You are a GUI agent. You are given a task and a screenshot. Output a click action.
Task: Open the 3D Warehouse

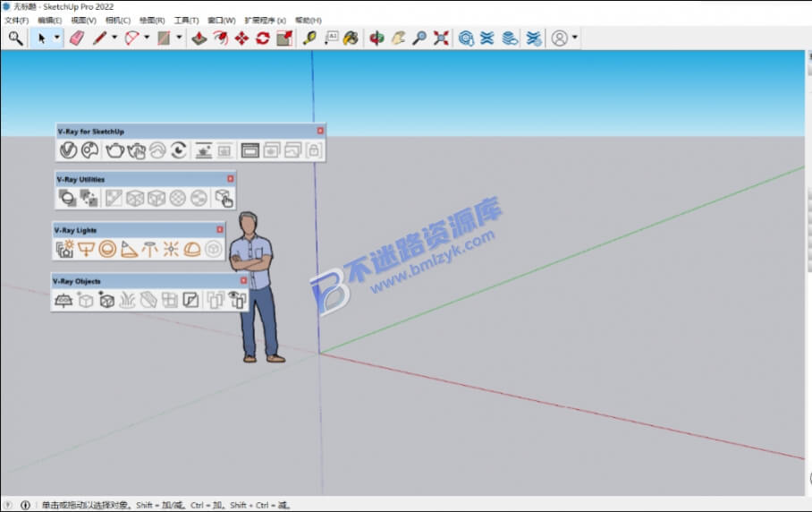pos(466,38)
